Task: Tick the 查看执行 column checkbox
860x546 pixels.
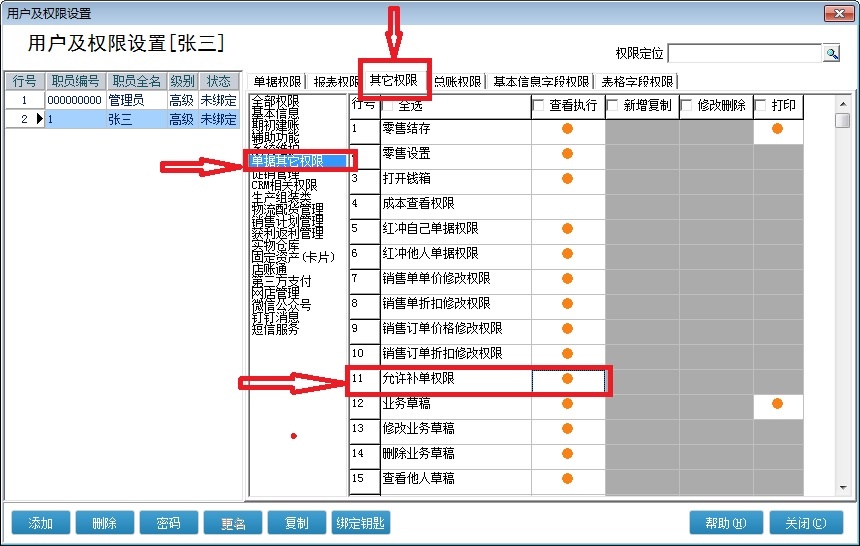Action: coord(540,105)
